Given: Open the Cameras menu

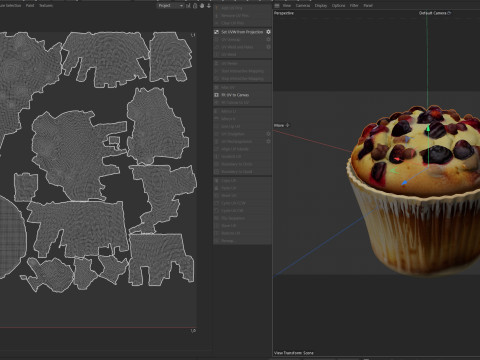Looking at the screenshot, I should pyautogui.click(x=303, y=6).
